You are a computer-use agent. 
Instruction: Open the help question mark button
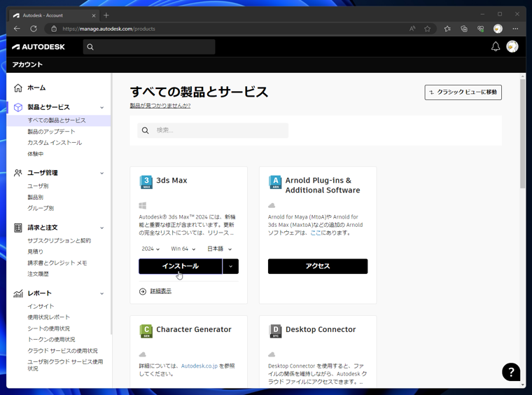click(511, 372)
